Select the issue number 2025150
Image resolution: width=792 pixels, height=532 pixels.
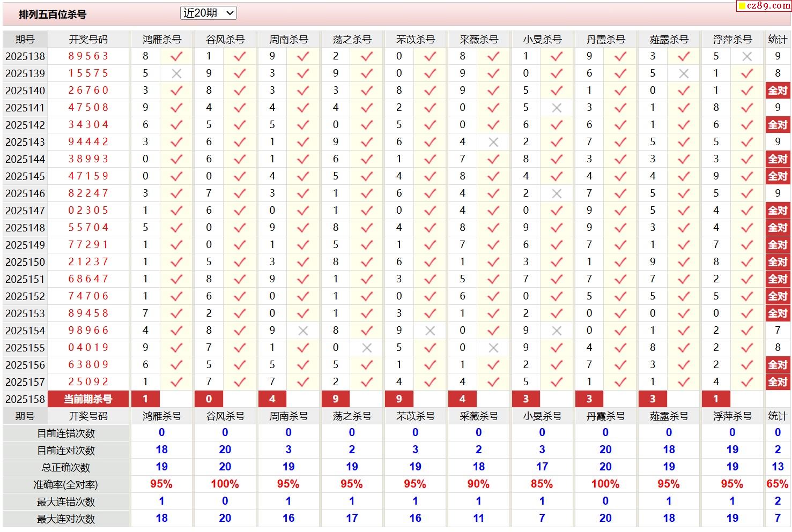25,262
